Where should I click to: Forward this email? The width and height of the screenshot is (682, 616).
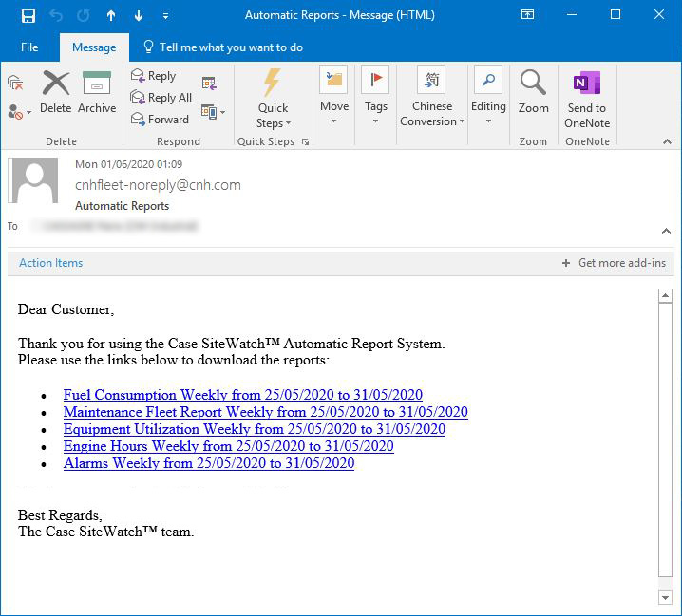coord(160,119)
